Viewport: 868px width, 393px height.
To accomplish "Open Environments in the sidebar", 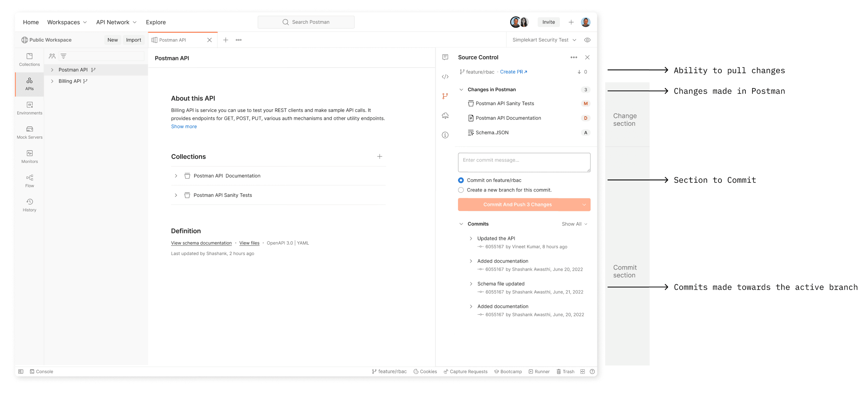I will point(29,108).
